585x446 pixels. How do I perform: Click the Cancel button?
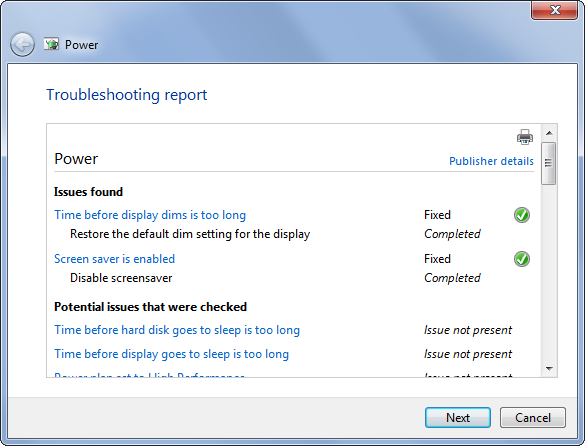pyautogui.click(x=533, y=417)
